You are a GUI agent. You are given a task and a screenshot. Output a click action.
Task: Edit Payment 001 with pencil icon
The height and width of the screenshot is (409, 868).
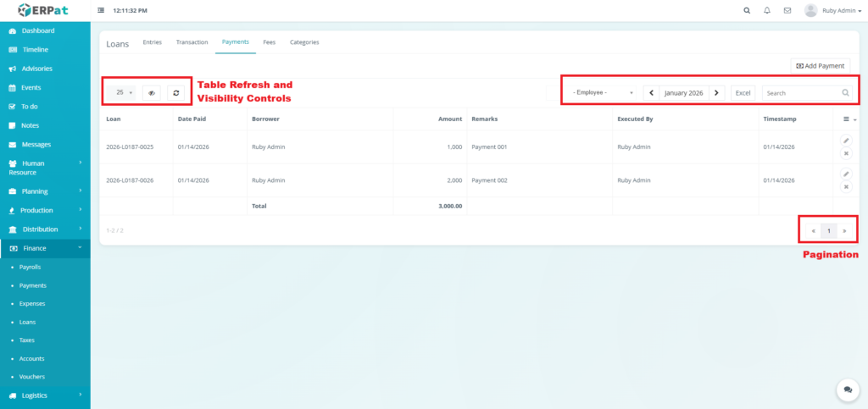point(846,141)
